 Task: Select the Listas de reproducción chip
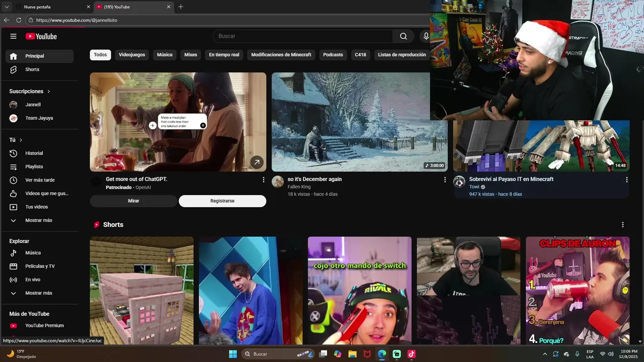[402, 55]
